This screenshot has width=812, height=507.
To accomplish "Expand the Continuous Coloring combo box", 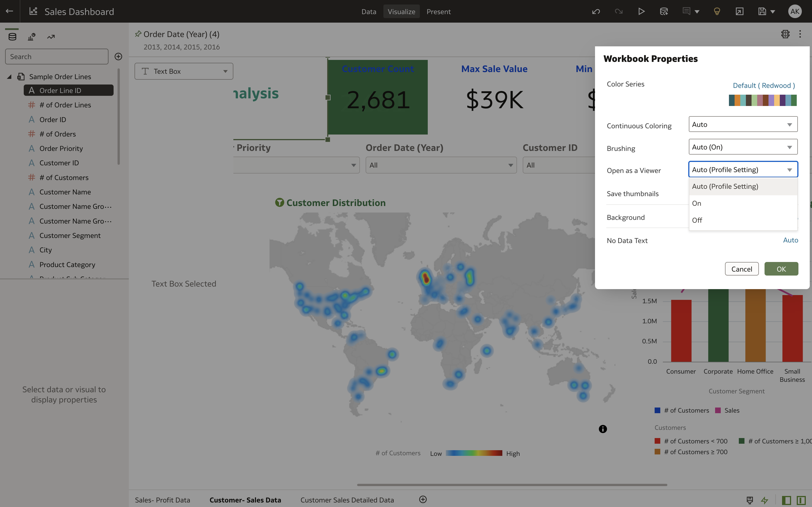I will coord(742,124).
